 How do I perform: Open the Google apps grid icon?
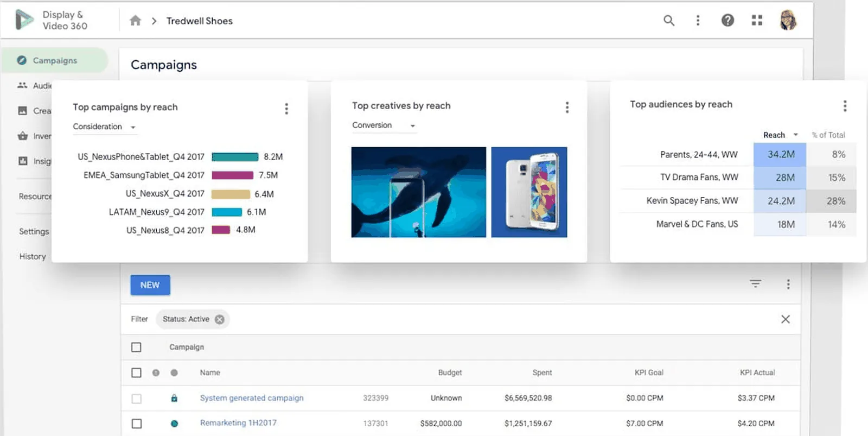[757, 21]
